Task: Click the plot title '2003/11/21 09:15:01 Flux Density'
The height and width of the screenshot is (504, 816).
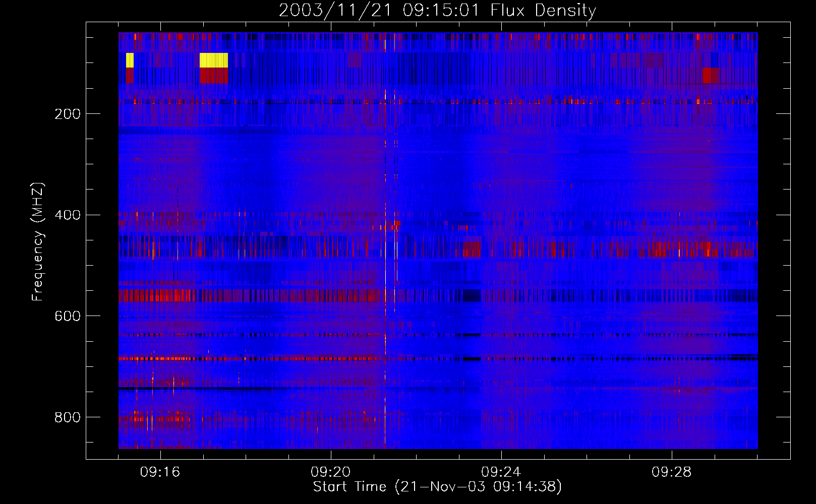Action: pyautogui.click(x=437, y=10)
